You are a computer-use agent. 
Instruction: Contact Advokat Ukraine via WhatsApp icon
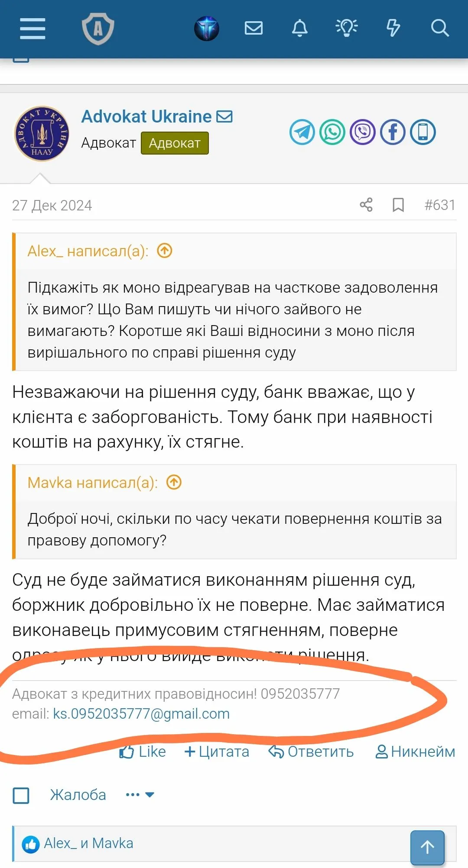coord(332,132)
